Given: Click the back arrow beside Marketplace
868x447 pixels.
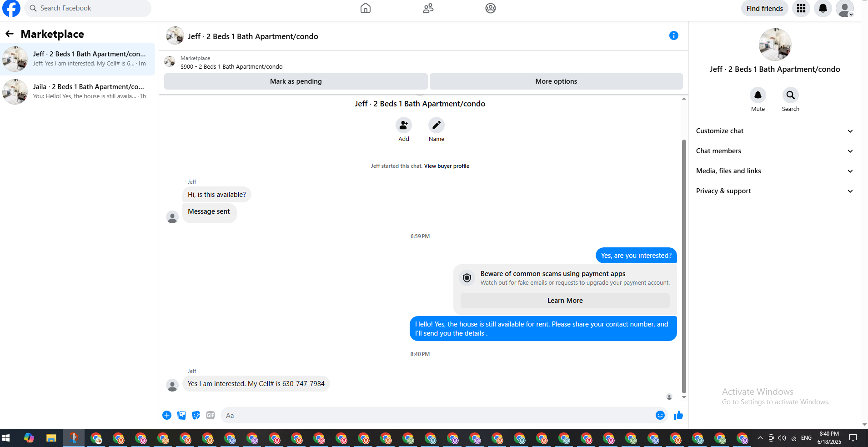Looking at the screenshot, I should click(x=10, y=34).
